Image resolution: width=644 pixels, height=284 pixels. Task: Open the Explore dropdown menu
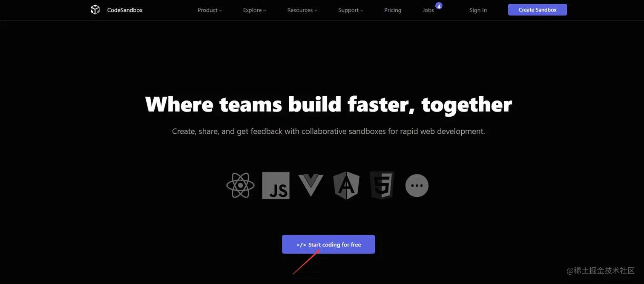click(x=254, y=10)
